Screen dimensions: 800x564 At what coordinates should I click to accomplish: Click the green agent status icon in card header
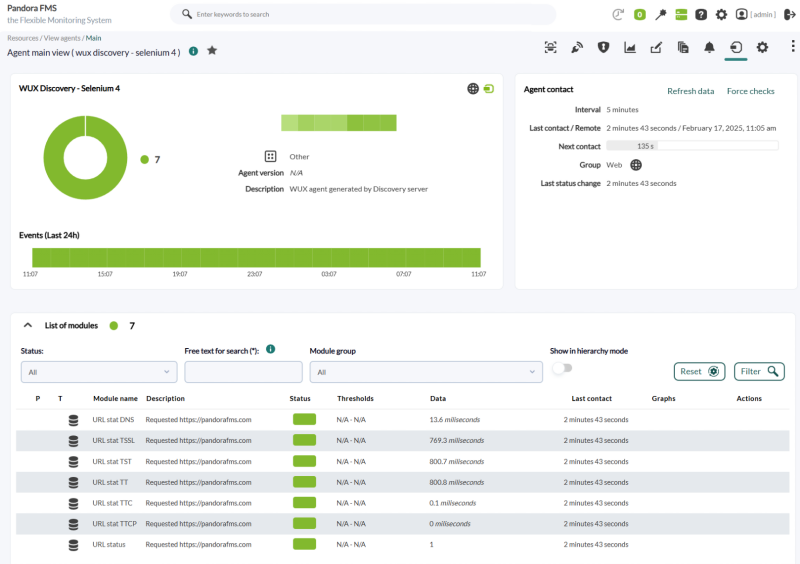point(489,89)
